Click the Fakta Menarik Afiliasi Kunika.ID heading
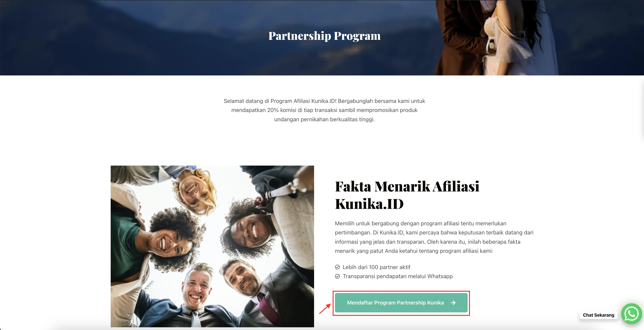The height and width of the screenshot is (330, 644). click(x=407, y=195)
